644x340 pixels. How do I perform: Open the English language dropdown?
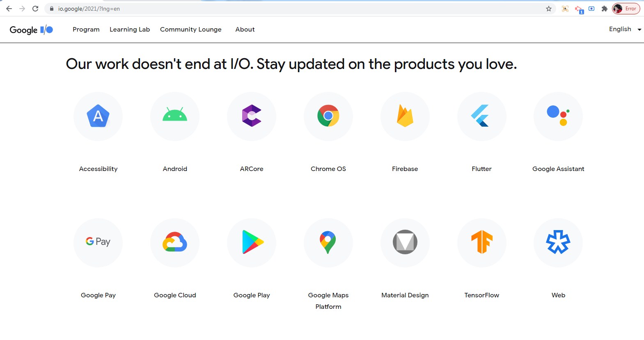point(625,29)
